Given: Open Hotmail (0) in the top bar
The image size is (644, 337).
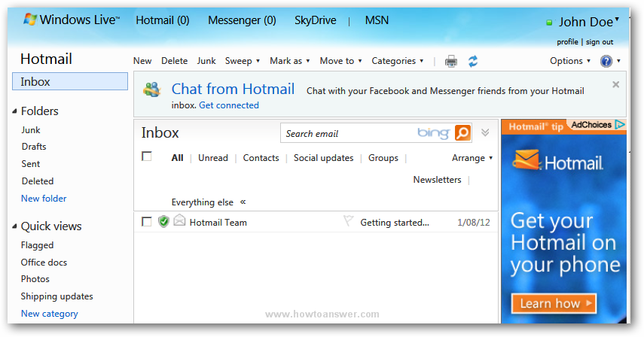Looking at the screenshot, I should click(163, 20).
